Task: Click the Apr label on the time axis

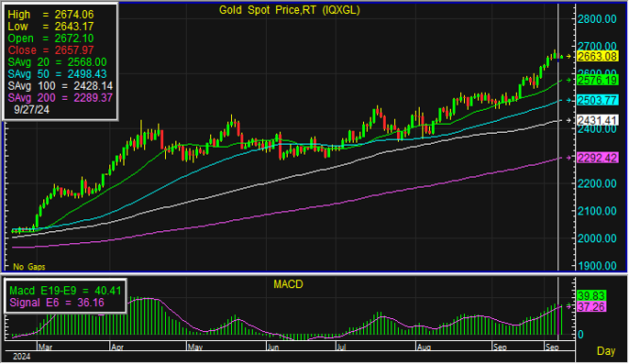Action: pos(117,347)
